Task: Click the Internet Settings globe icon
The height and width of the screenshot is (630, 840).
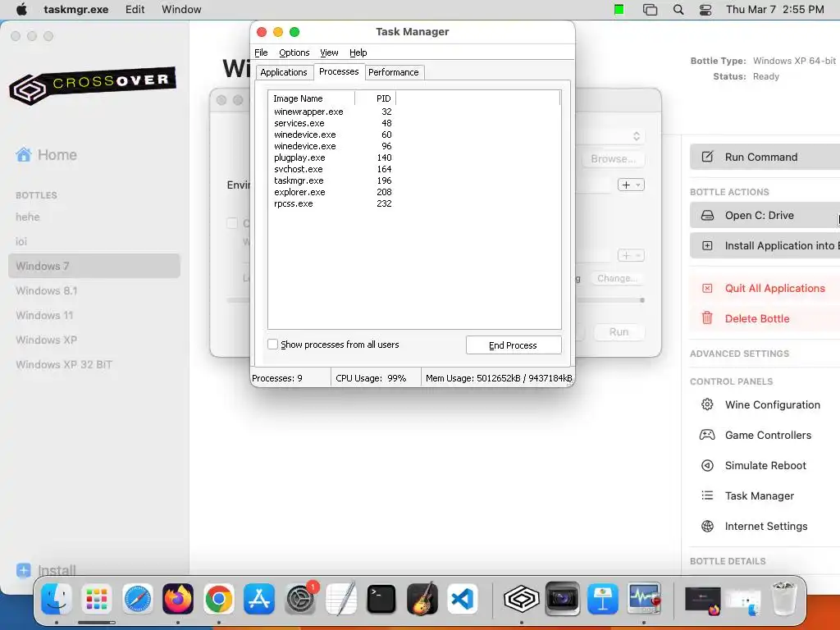Action: pyautogui.click(x=707, y=526)
